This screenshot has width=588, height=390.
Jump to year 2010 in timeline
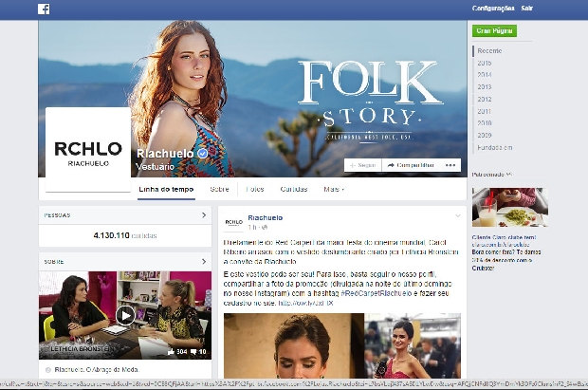click(x=484, y=122)
